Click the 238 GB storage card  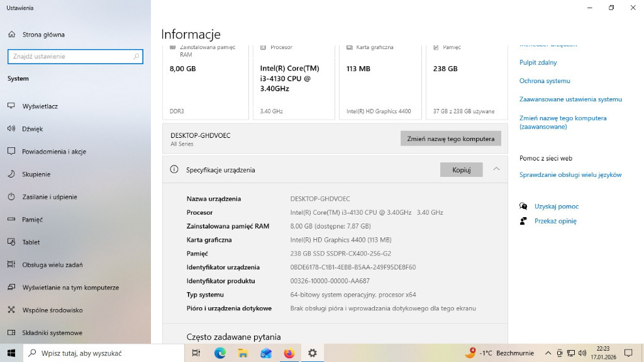click(x=467, y=82)
